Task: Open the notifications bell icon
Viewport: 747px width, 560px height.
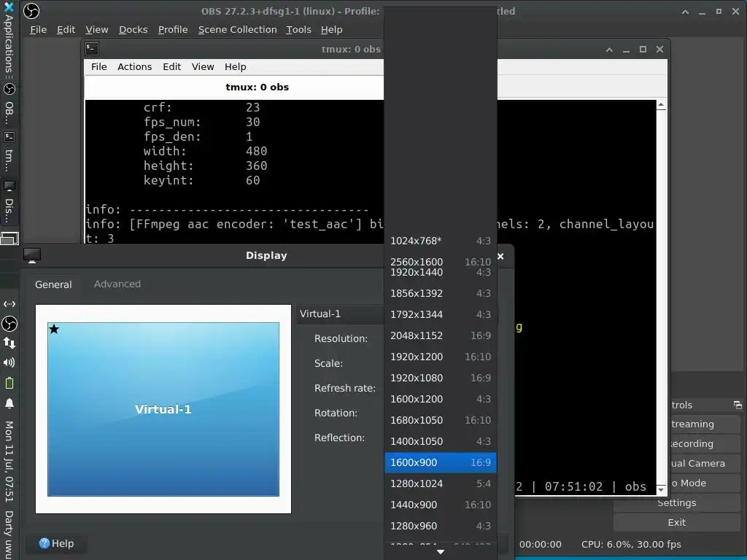Action: point(9,403)
